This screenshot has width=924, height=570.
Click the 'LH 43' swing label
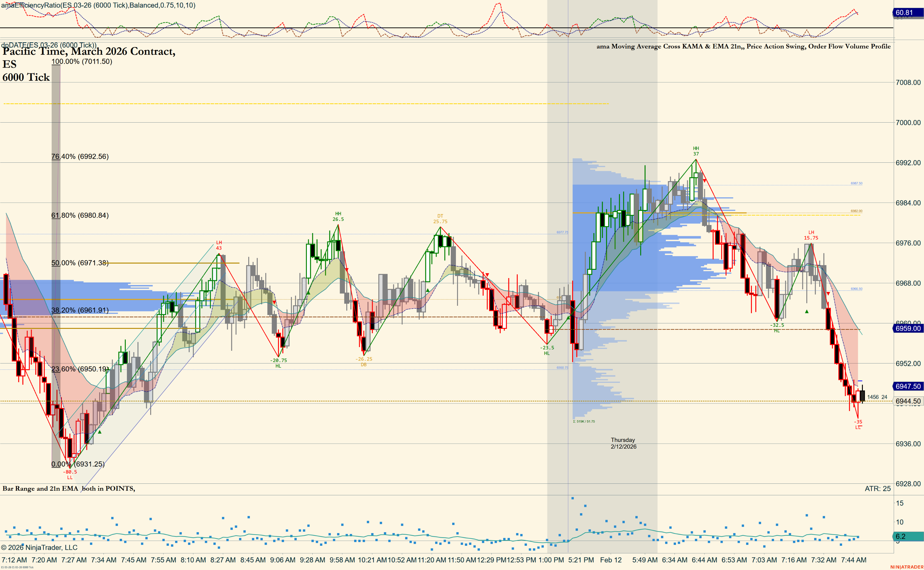coord(219,245)
